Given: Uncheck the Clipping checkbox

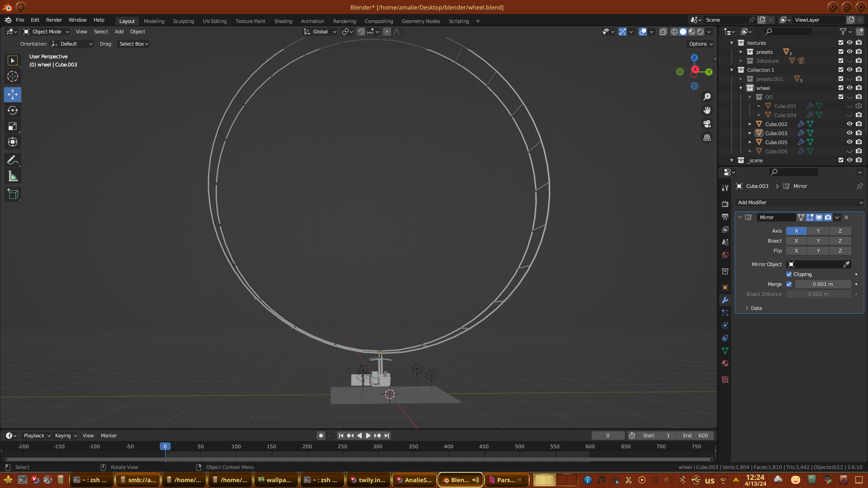Looking at the screenshot, I should click(x=789, y=274).
